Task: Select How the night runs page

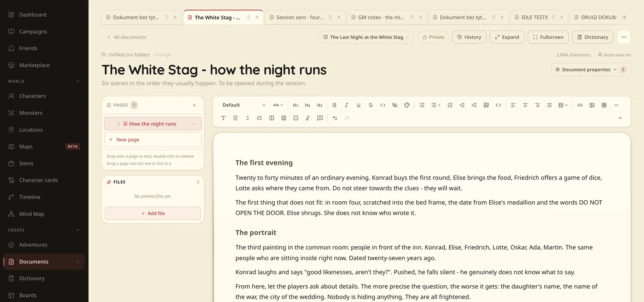Action: 153,124
